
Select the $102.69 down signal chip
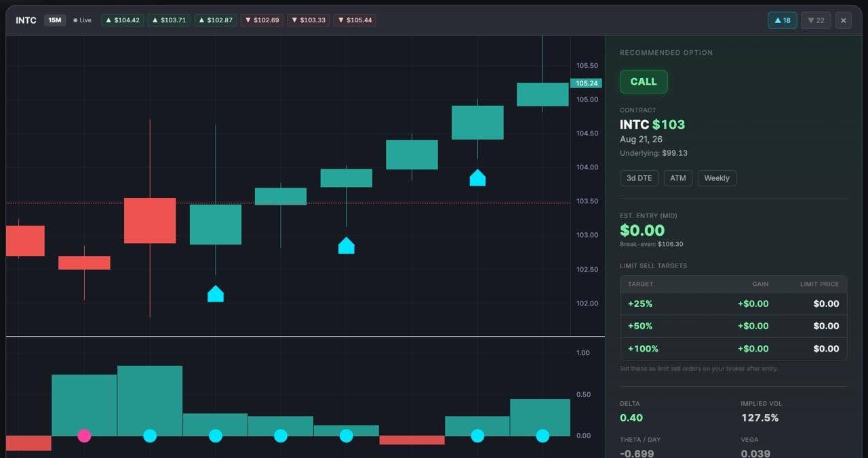pos(262,20)
